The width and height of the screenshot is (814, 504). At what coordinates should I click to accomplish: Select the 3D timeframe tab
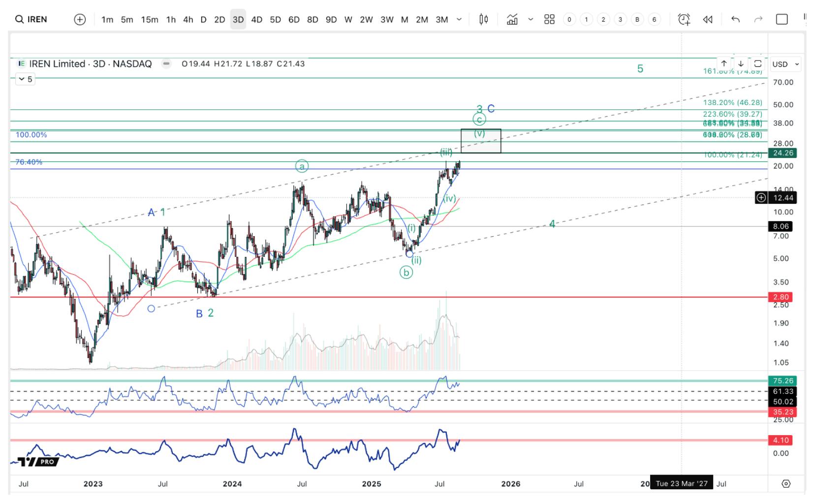click(x=238, y=19)
